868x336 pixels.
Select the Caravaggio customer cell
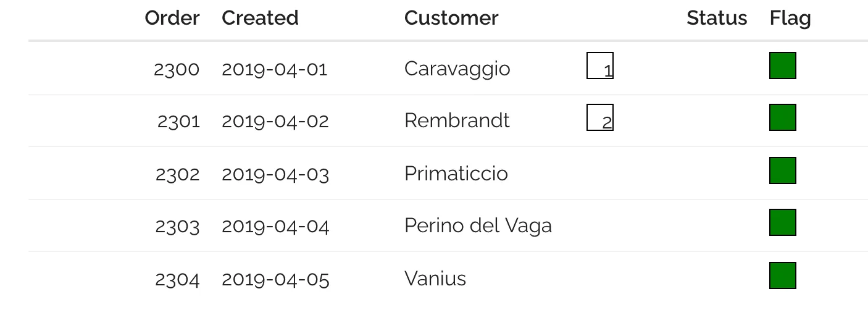(457, 68)
